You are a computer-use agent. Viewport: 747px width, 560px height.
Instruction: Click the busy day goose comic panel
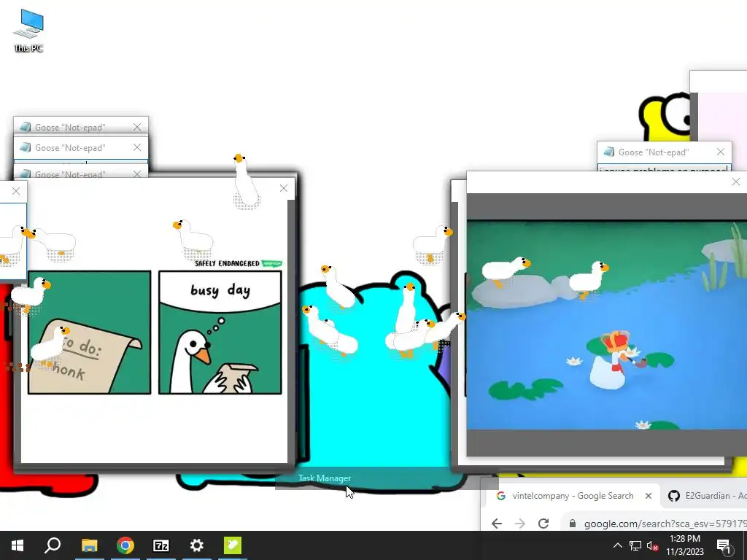point(220,332)
